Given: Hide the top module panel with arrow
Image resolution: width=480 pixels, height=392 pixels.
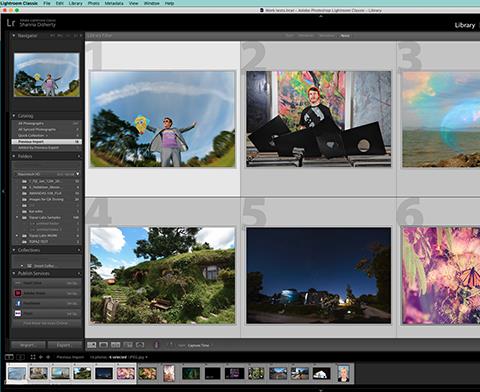Looking at the screenshot, I should [321, 16].
